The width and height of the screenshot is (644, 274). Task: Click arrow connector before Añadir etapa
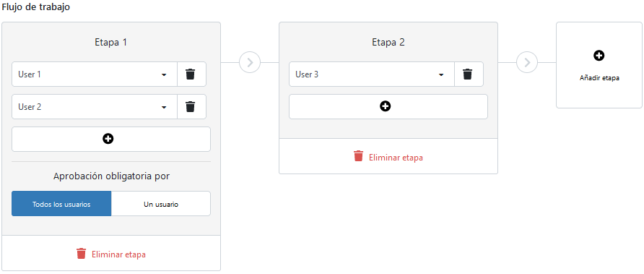[527, 62]
